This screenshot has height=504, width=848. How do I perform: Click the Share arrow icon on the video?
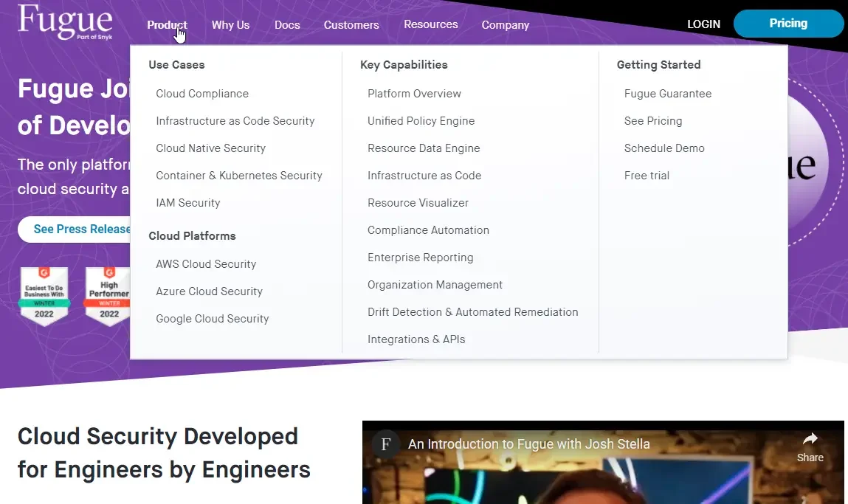pyautogui.click(x=810, y=438)
